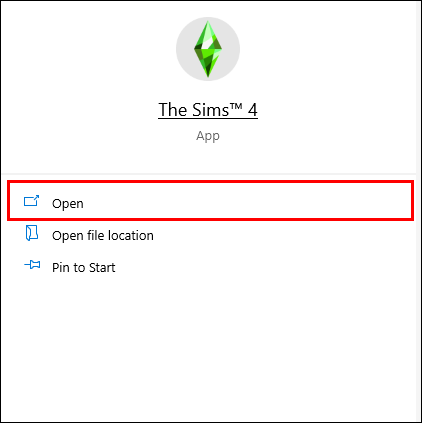
Task: Select Pin to Start entry
Action: click(84, 267)
